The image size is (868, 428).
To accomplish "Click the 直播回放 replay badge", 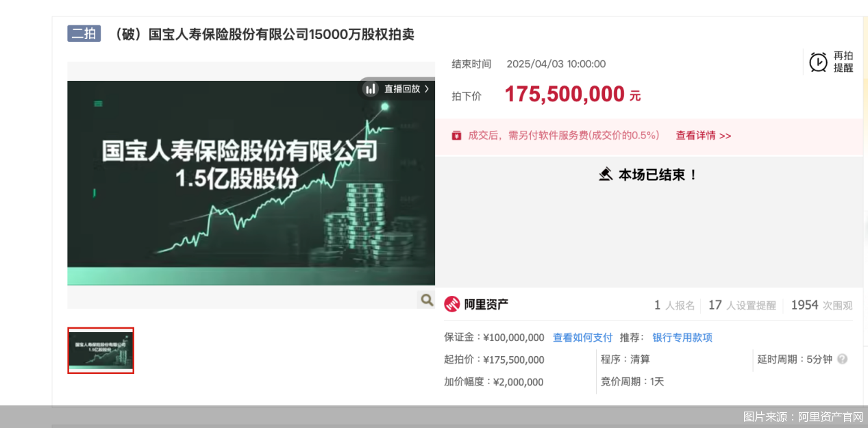I will 397,89.
